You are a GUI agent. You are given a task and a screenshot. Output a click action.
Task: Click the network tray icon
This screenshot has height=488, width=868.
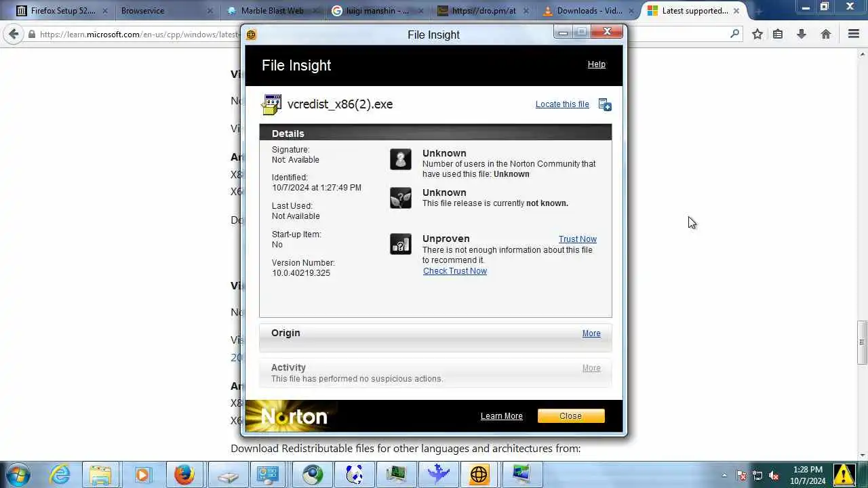click(757, 475)
